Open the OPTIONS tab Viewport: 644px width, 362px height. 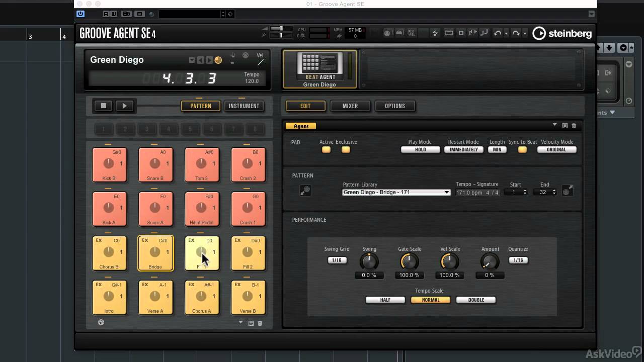[395, 106]
